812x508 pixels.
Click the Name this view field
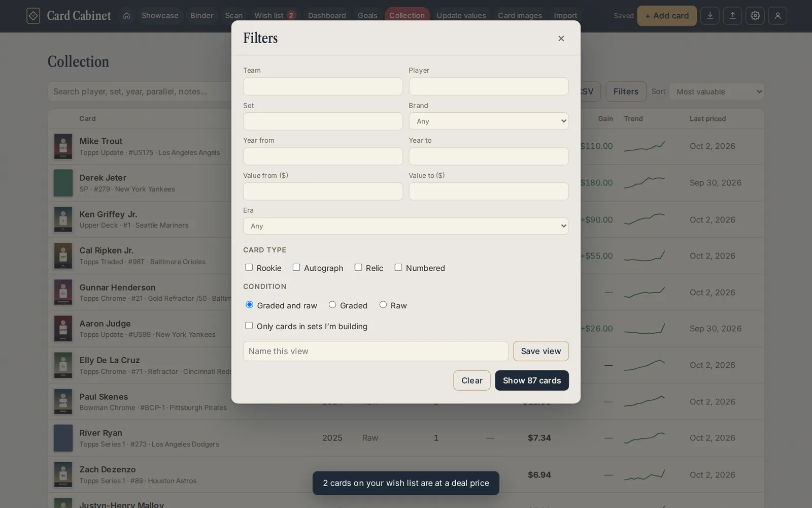click(376, 351)
